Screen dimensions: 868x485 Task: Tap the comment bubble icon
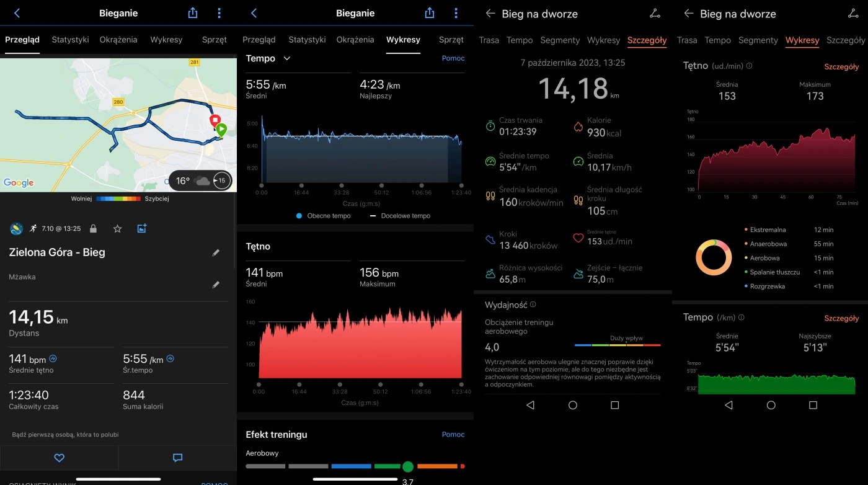[x=177, y=457]
